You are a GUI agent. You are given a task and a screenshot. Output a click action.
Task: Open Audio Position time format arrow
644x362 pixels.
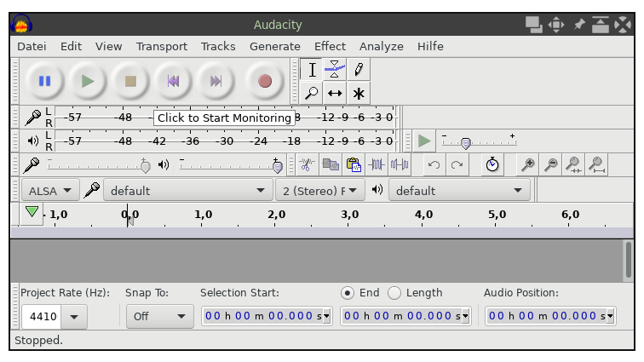coord(610,316)
